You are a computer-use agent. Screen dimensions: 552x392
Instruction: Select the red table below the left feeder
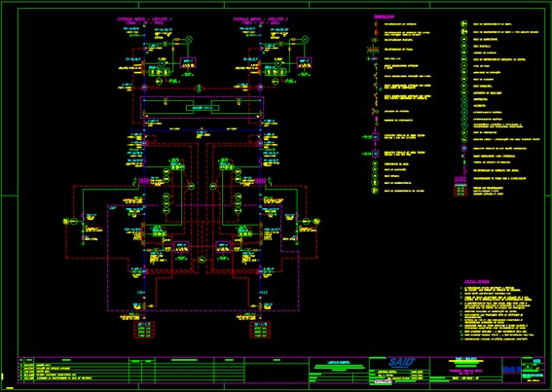144,330
